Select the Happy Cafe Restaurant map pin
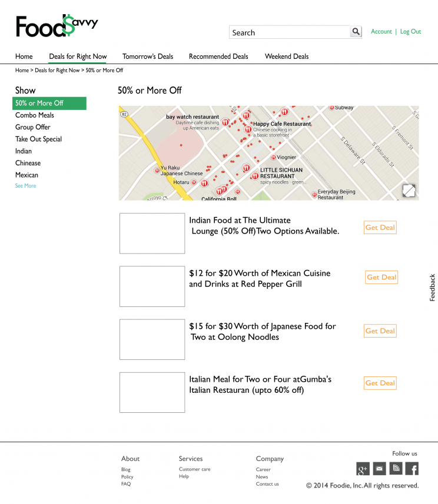Viewport: 438px width, 504px height. [x=248, y=129]
